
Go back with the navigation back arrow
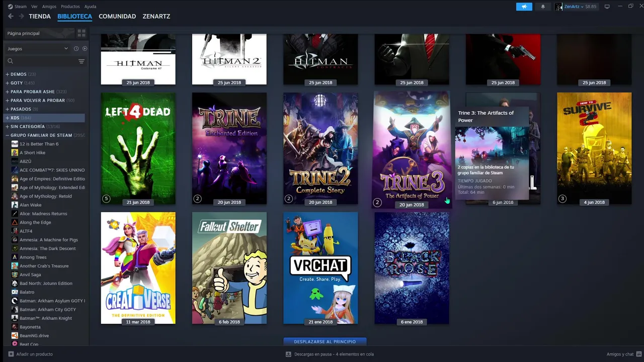click(x=11, y=16)
